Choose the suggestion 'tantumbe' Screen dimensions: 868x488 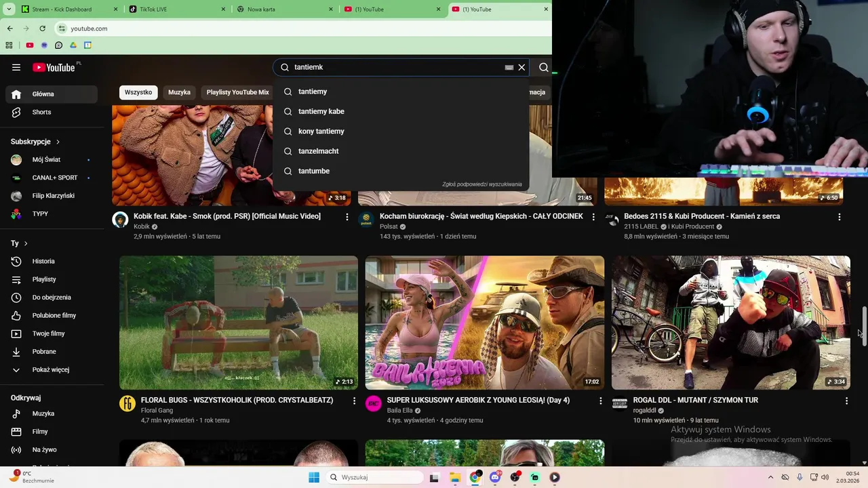(401, 171)
